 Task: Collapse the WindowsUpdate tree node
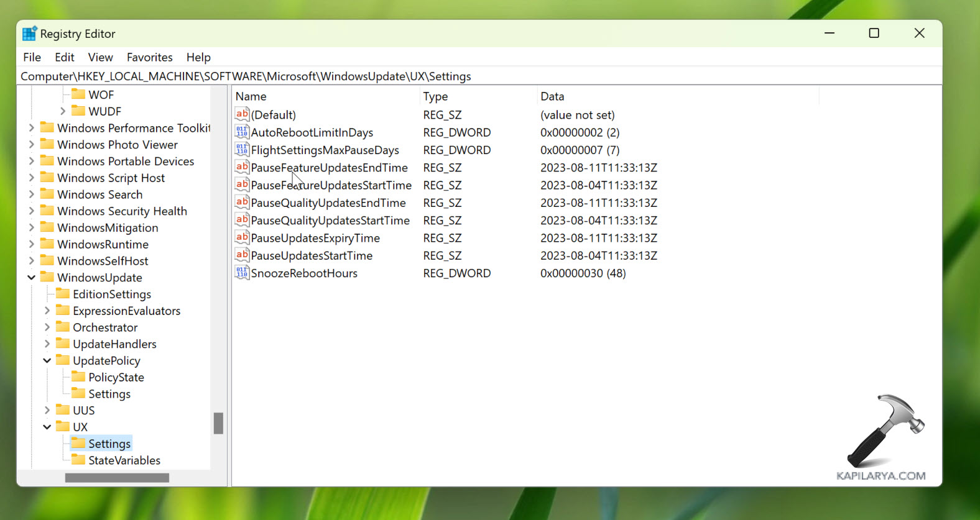tap(31, 278)
